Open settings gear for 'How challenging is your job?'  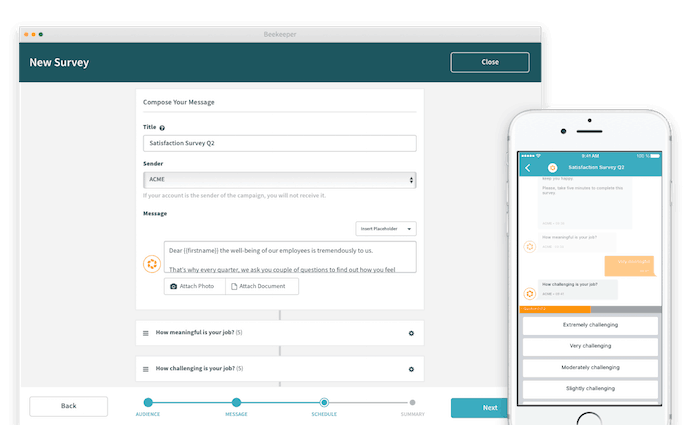(411, 369)
